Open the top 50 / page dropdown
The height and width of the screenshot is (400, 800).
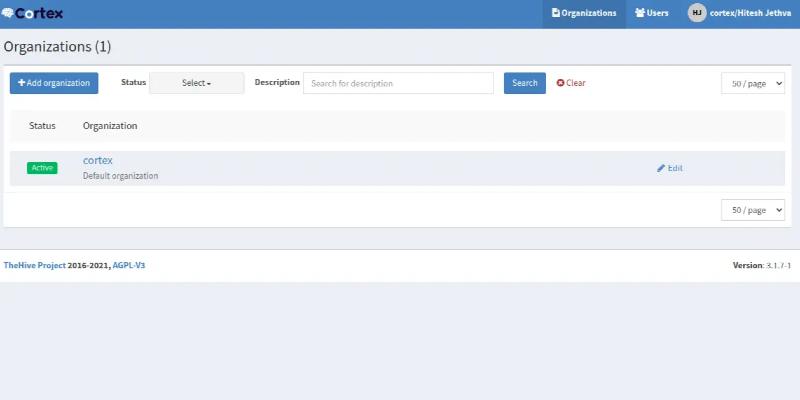752,83
